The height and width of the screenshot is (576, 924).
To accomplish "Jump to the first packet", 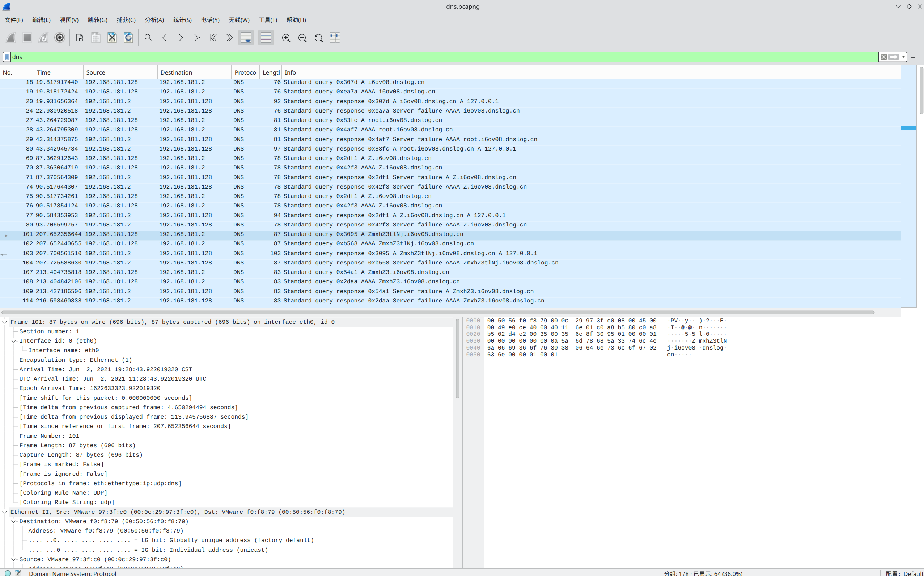I will [213, 38].
